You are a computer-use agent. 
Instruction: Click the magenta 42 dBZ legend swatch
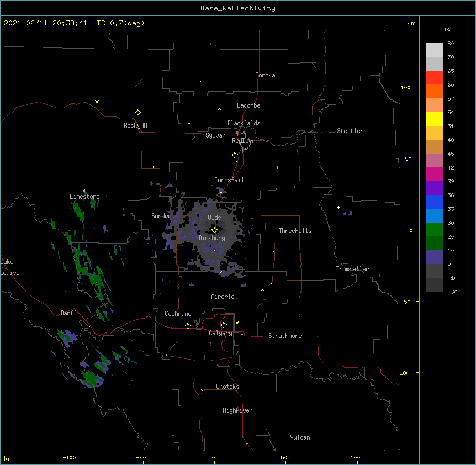(434, 174)
